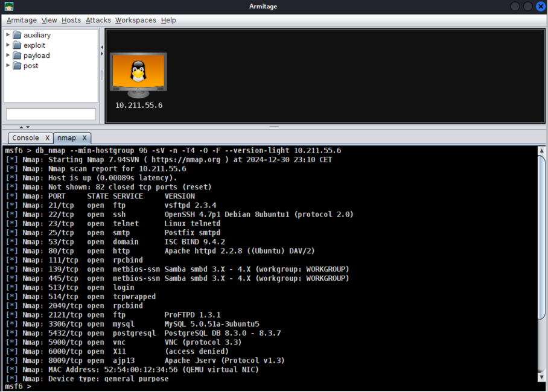Expand the payload tree node arrow
Viewport: 548px width, 392px height.
tap(8, 55)
